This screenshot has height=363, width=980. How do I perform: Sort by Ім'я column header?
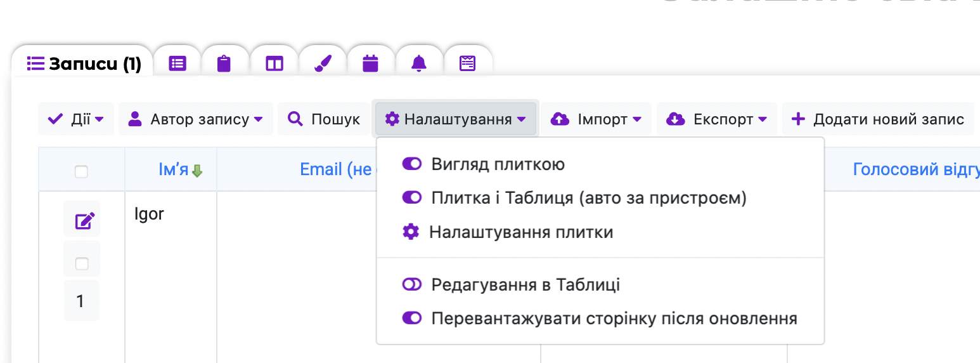click(x=173, y=169)
